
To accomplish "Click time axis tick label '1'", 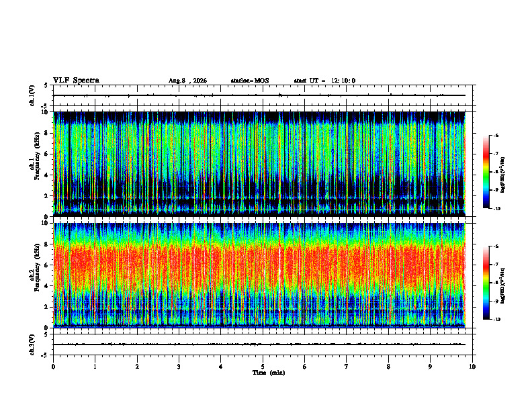I will 95,367.
